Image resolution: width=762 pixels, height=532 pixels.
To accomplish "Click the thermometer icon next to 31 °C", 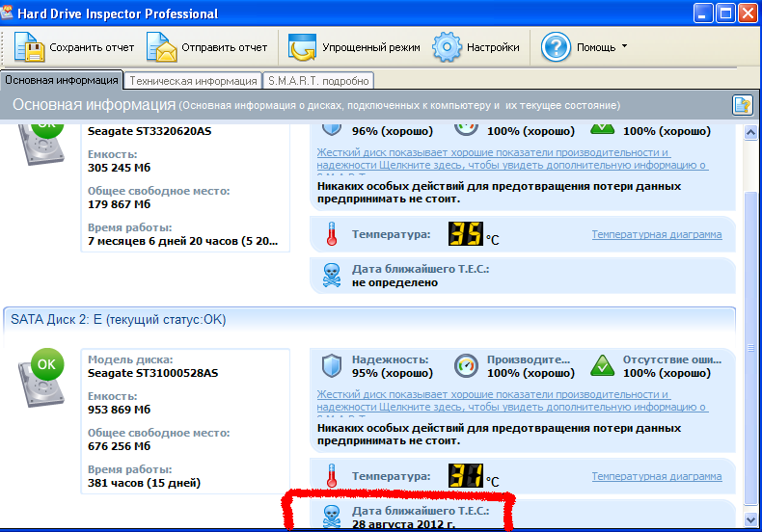I will tap(332, 476).
